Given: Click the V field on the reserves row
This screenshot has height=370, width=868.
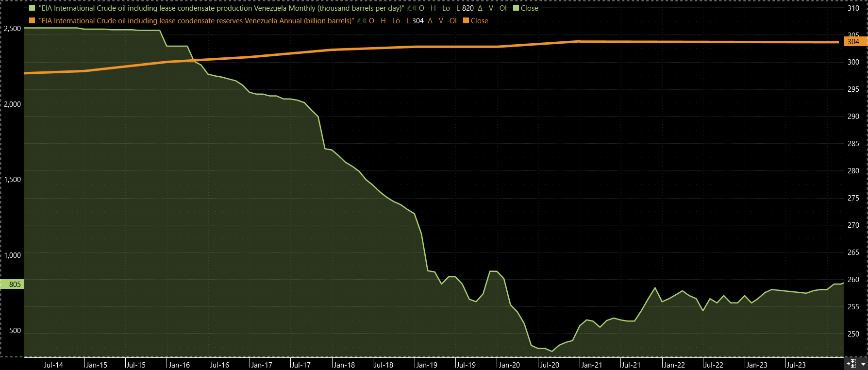Looking at the screenshot, I should click(441, 21).
